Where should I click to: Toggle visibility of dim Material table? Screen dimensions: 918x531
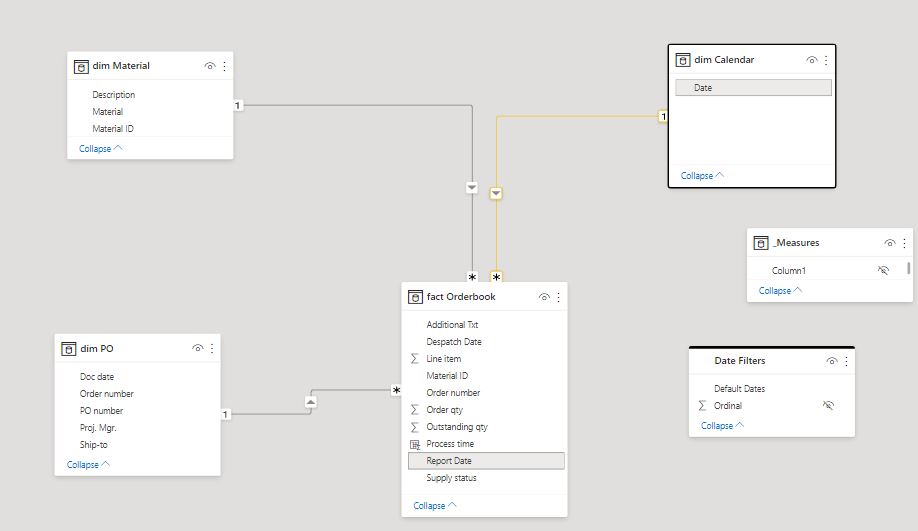(x=210, y=66)
